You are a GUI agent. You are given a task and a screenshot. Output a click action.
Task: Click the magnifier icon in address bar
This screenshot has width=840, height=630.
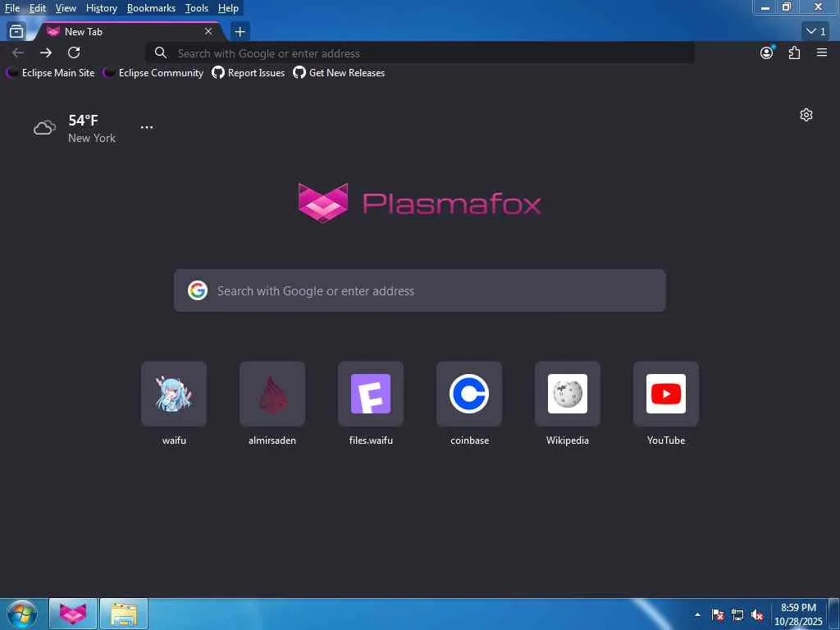[160, 52]
